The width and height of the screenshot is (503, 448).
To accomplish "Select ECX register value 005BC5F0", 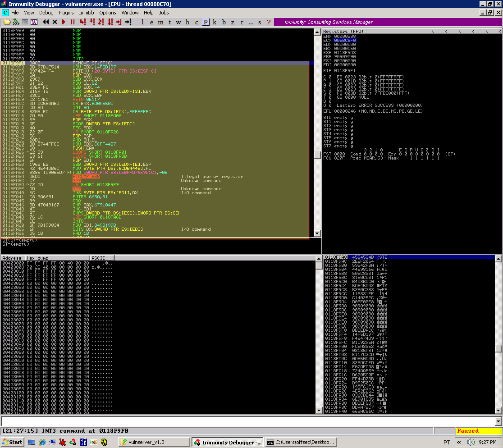I will point(345,41).
